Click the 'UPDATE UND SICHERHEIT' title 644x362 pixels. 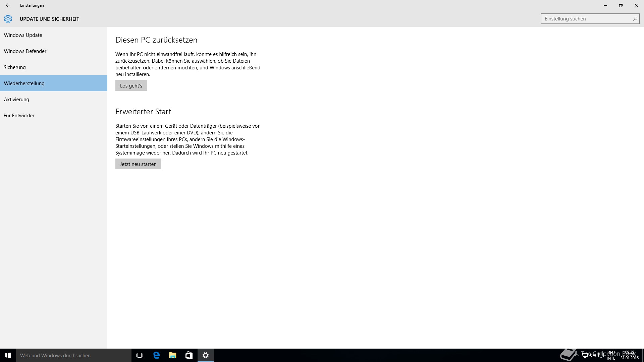49,19
